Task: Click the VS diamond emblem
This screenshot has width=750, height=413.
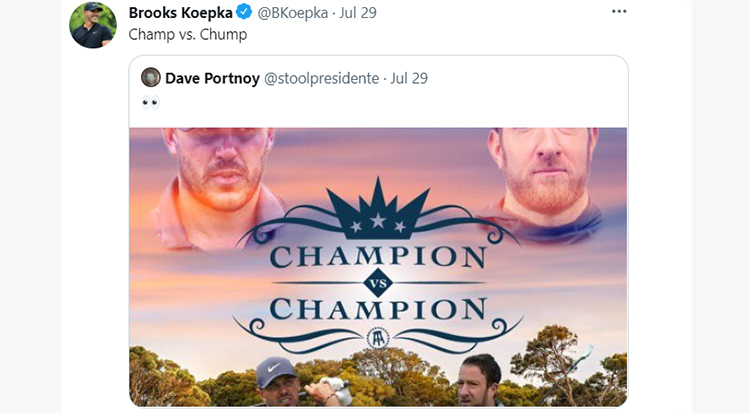Action: pos(378,283)
